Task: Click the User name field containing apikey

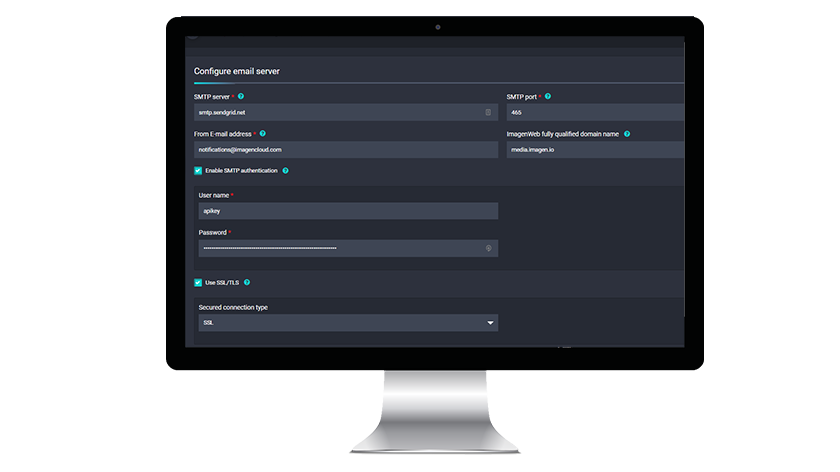Action: (x=348, y=211)
